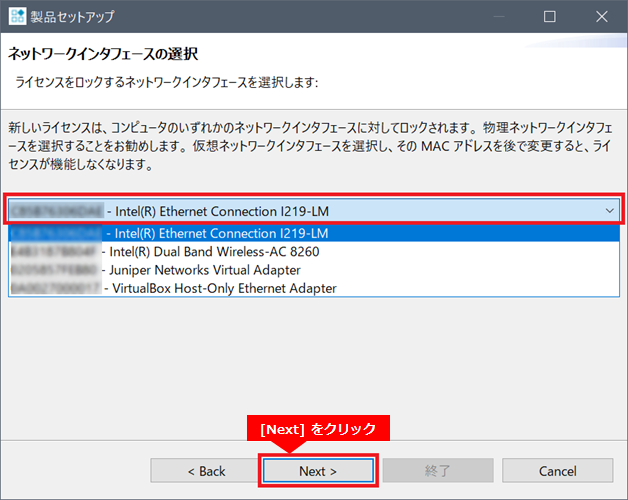Viewport: 628px width, 500px height.
Task: Click the Next > button
Action: pos(318,471)
